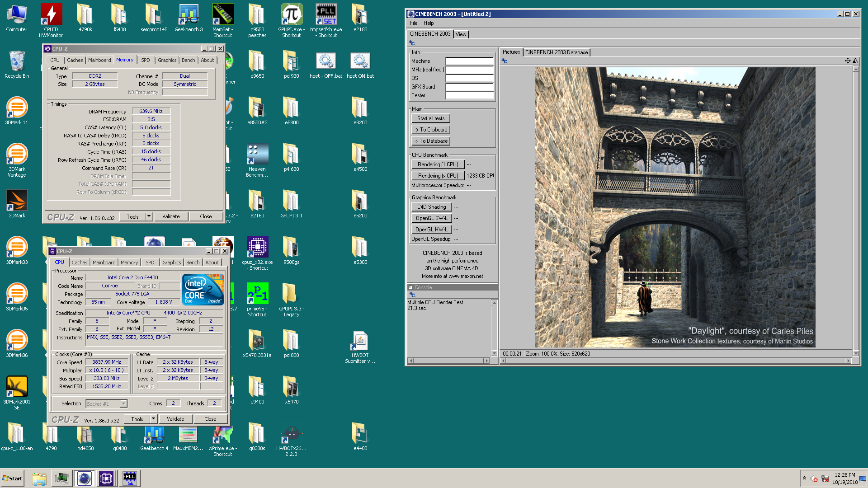
Task: Open the Start menu
Action: tap(13, 479)
